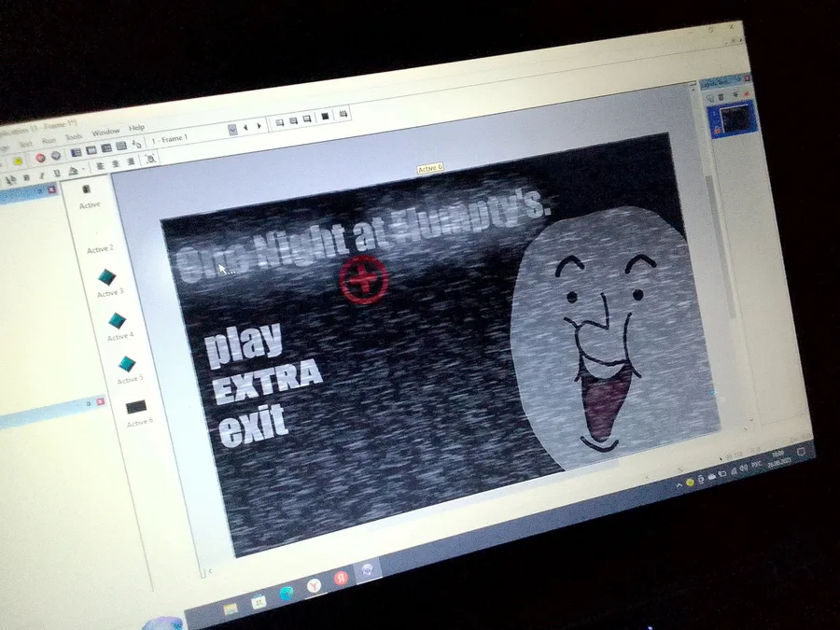Run the application with the second run icon
The image size is (840, 630).
(x=294, y=120)
